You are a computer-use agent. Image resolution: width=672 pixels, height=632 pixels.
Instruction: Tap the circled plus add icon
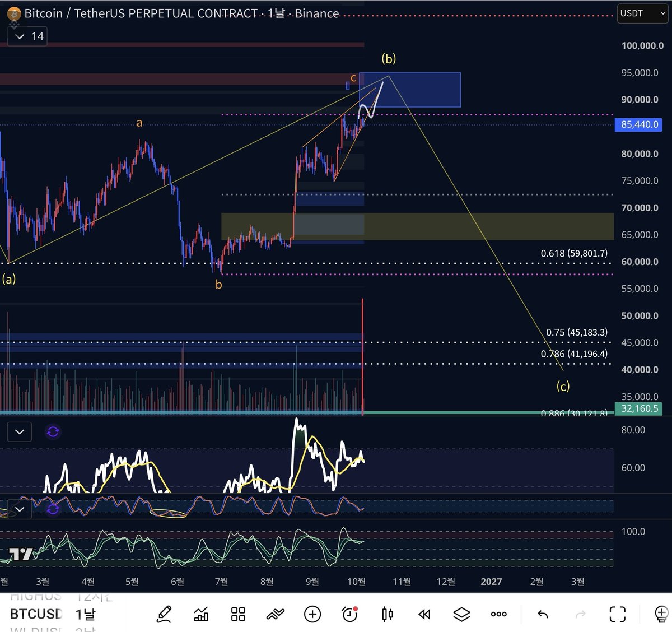point(312,615)
